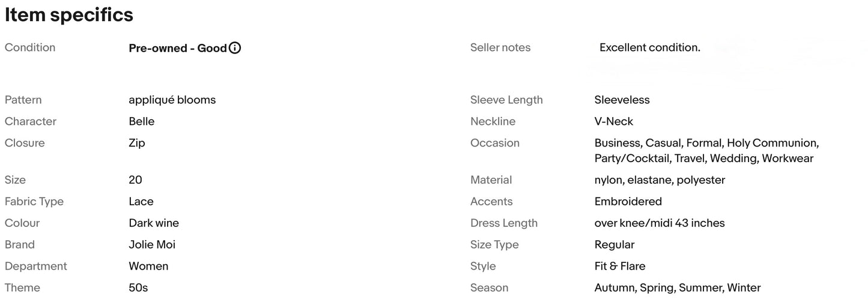Click the Belle character value
The image size is (868, 308).
pos(142,121)
